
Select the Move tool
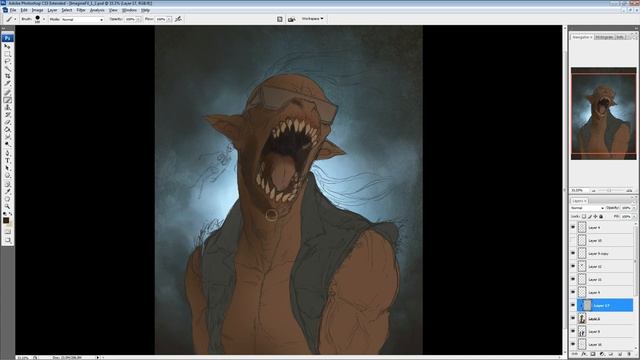pos(7,47)
